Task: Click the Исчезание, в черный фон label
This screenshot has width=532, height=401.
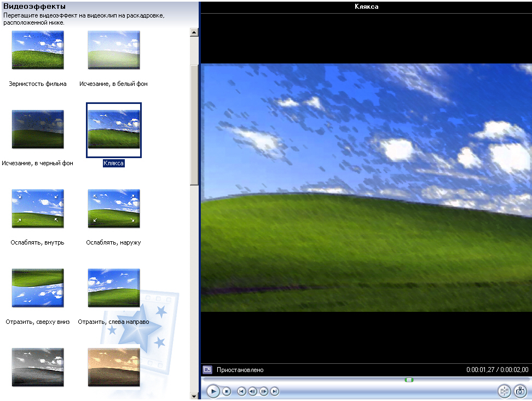Action: click(x=37, y=163)
